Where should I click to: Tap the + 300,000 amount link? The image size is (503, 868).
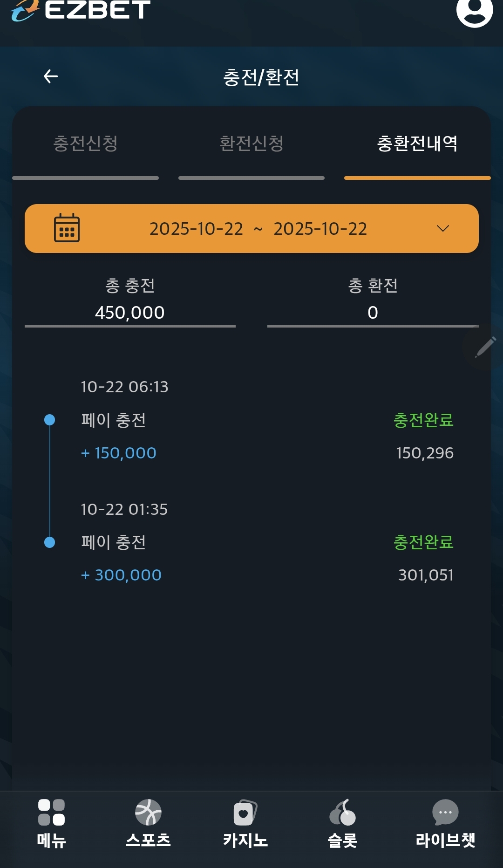click(121, 575)
